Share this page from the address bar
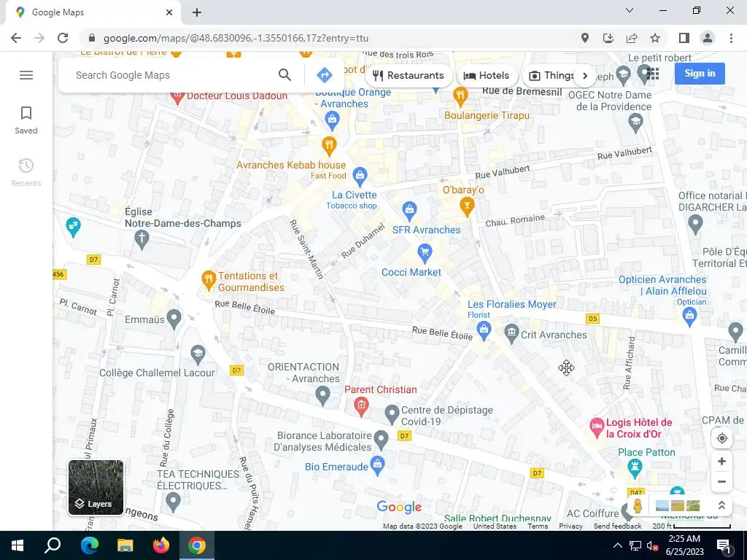 (x=632, y=38)
